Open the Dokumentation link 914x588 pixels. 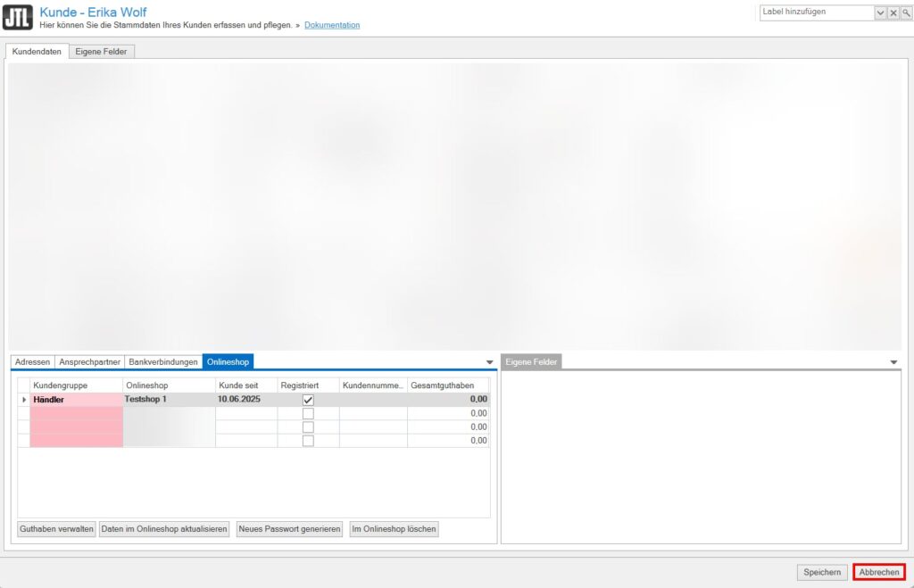[332, 25]
